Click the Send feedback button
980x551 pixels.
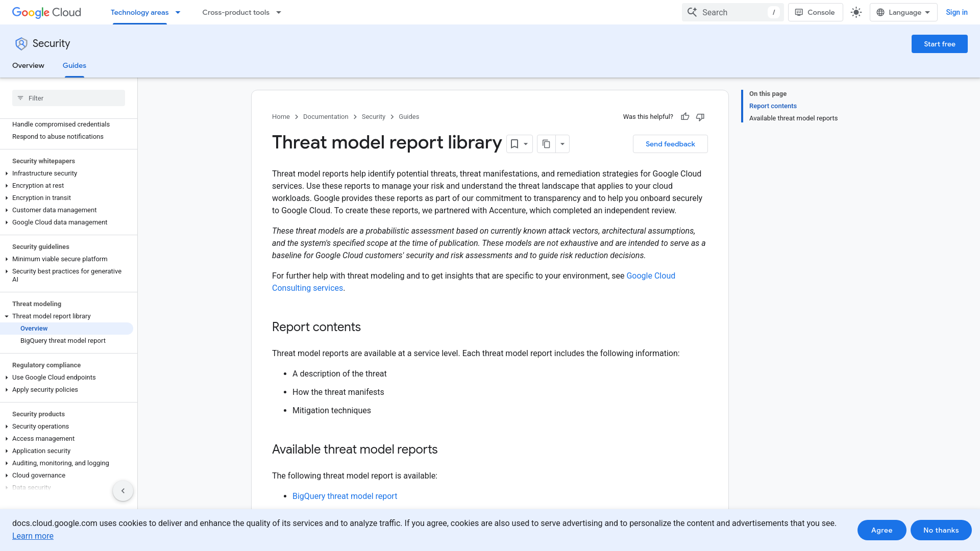[670, 144]
